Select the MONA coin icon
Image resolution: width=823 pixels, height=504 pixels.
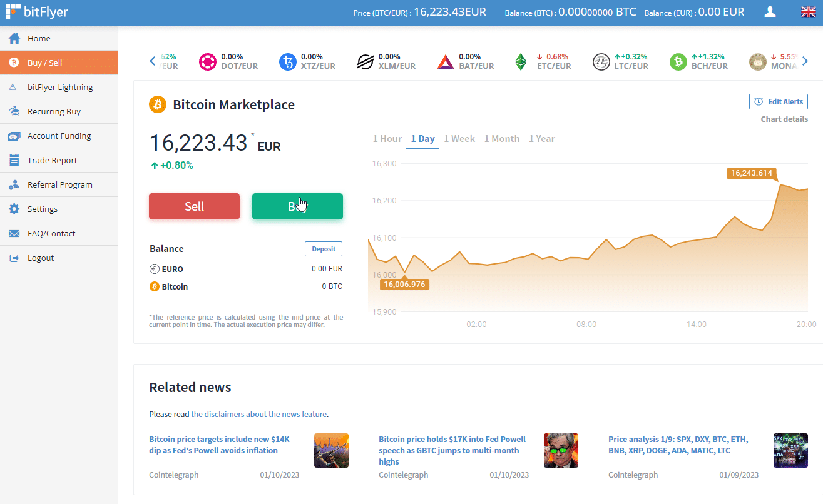click(x=758, y=62)
